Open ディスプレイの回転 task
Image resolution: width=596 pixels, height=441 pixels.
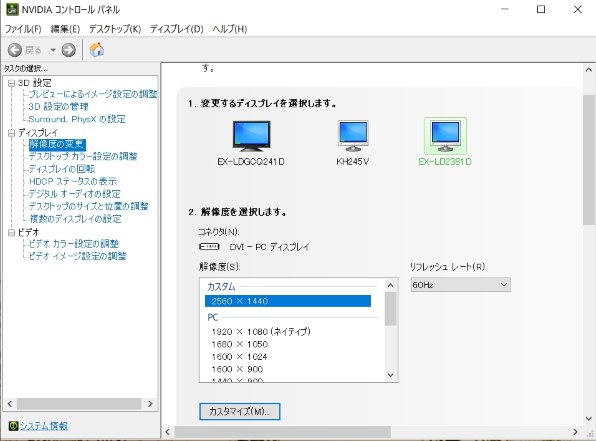(x=62, y=169)
